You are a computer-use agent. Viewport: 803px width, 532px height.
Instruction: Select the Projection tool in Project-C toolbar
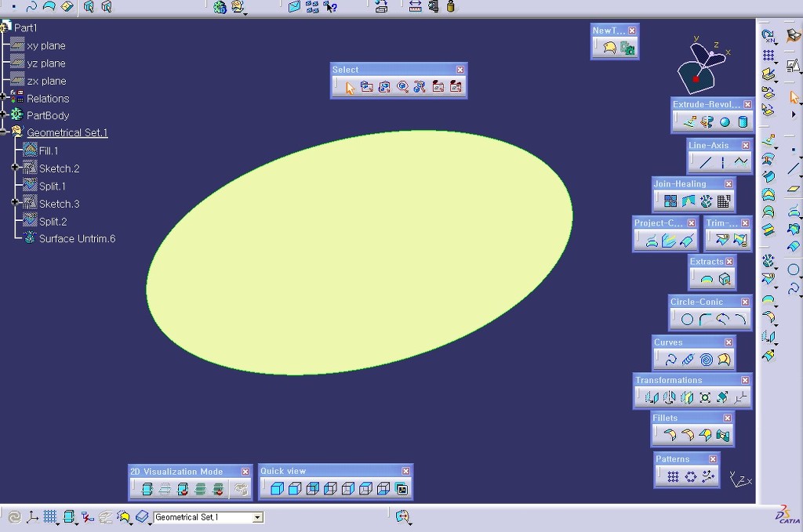pos(652,241)
